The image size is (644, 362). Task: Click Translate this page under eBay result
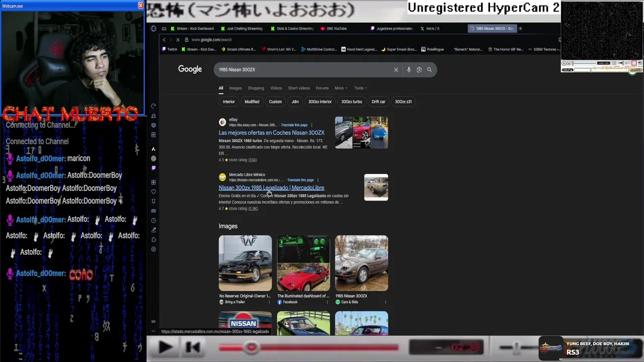tap(294, 125)
